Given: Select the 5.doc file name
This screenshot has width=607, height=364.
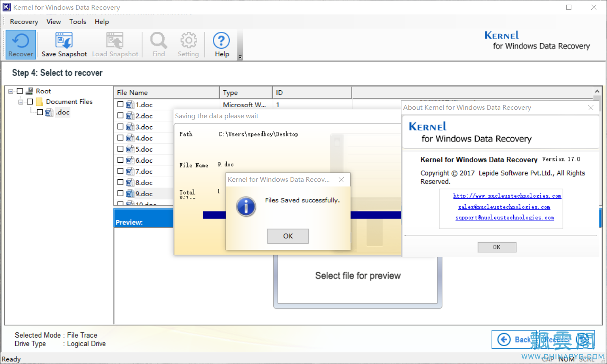Looking at the screenshot, I should click(x=144, y=149).
